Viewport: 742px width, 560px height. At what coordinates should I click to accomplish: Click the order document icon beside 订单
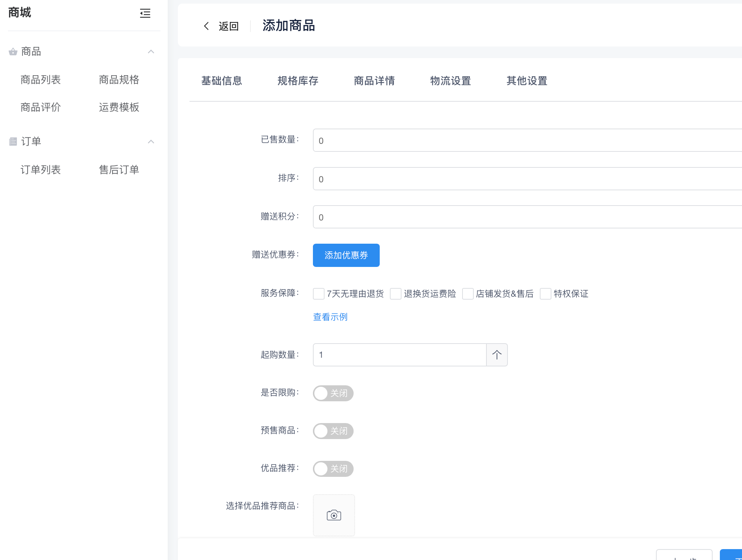tap(13, 141)
